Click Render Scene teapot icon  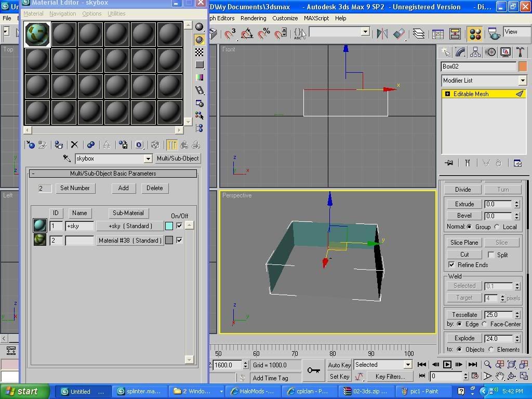tap(494, 34)
